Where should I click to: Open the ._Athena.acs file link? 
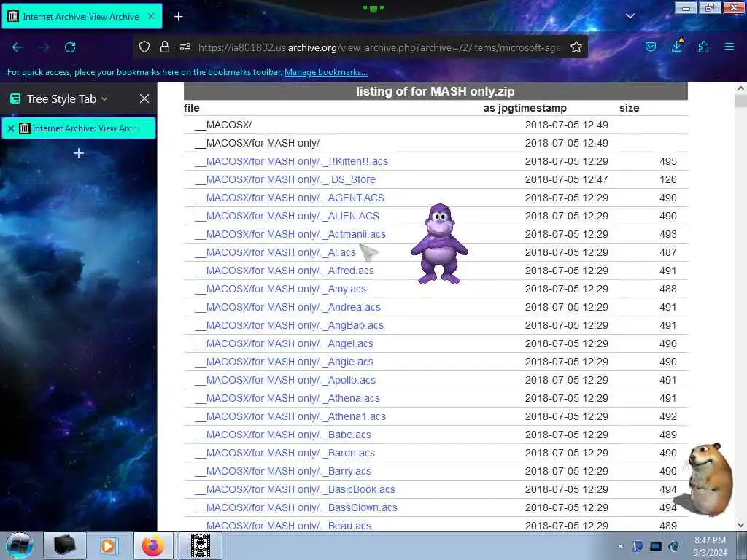pos(287,398)
